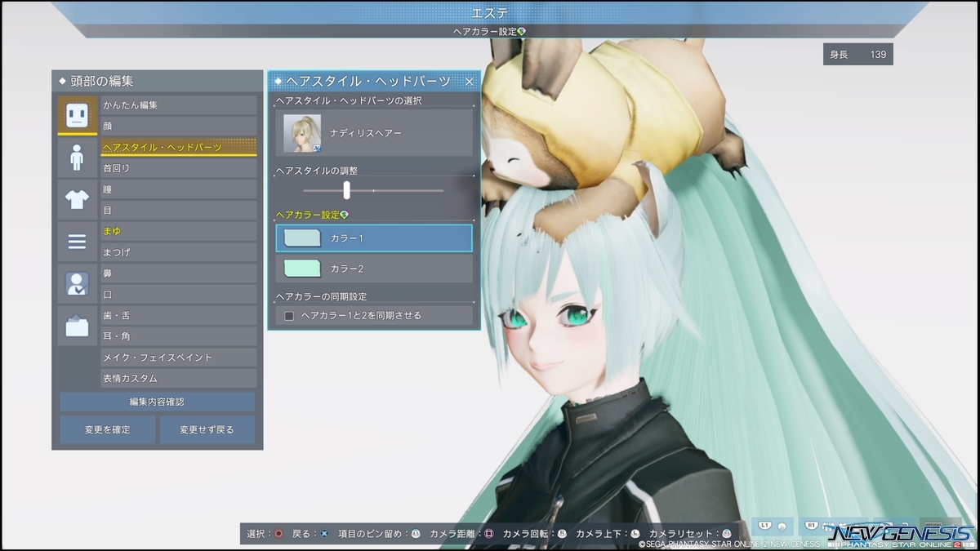The image size is (980, 551).
Task: Open the bottom folder-shaped icon category
Action: pyautogui.click(x=77, y=327)
